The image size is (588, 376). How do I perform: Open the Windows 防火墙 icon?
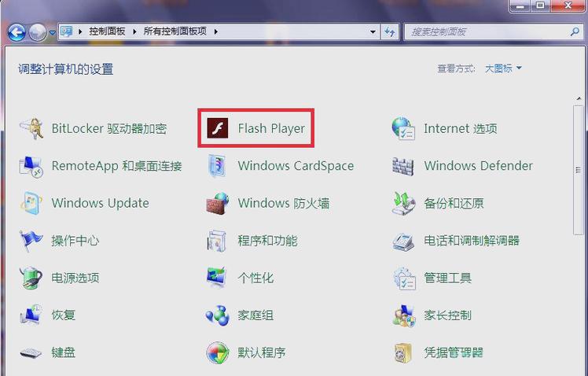(x=218, y=203)
